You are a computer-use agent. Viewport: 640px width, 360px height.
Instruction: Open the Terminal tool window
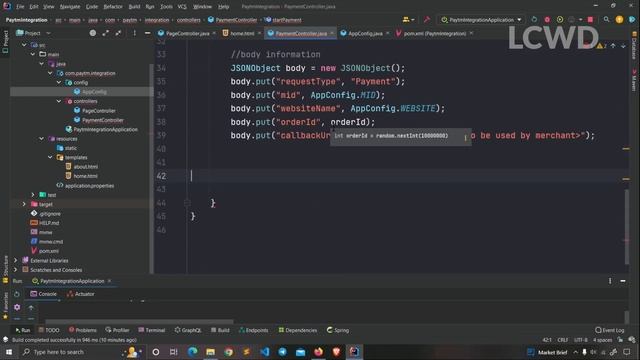click(x=151, y=330)
